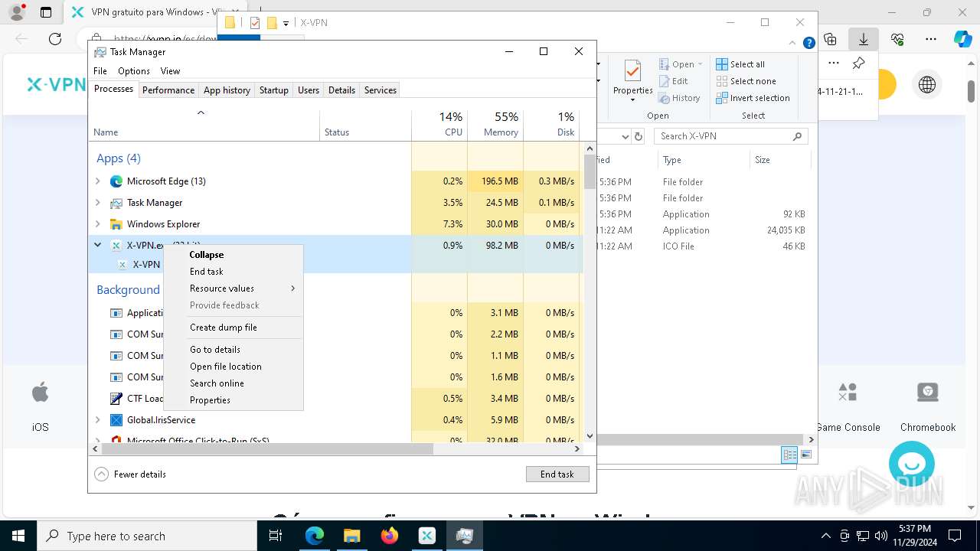Sort processes by Memory column
This screenshot has width=980, height=551.
(495, 124)
